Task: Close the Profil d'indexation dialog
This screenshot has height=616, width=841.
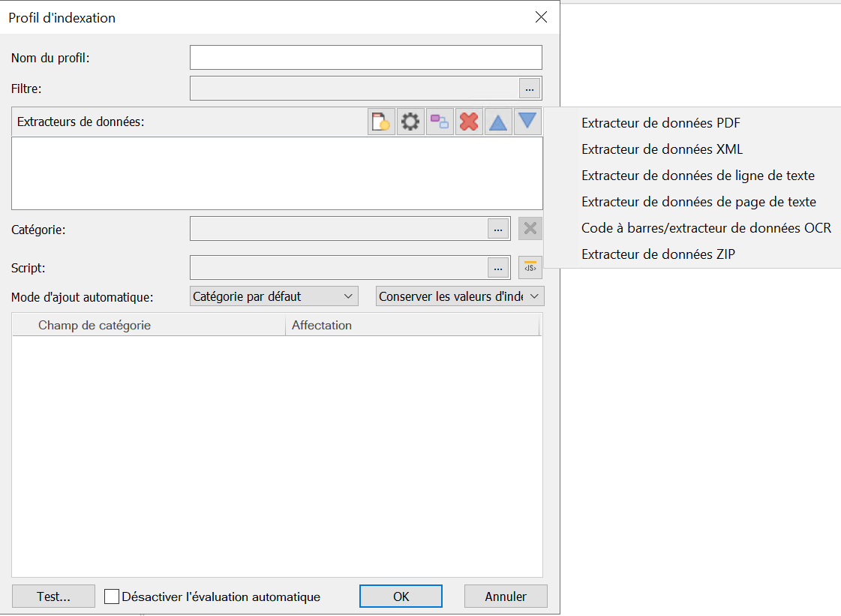Action: pyautogui.click(x=541, y=17)
